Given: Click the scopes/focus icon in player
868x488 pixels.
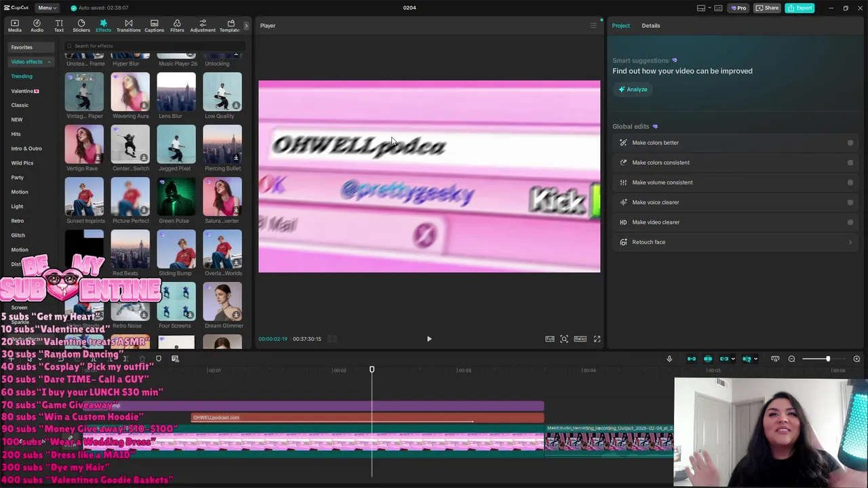Looking at the screenshot, I should pyautogui.click(x=564, y=339).
